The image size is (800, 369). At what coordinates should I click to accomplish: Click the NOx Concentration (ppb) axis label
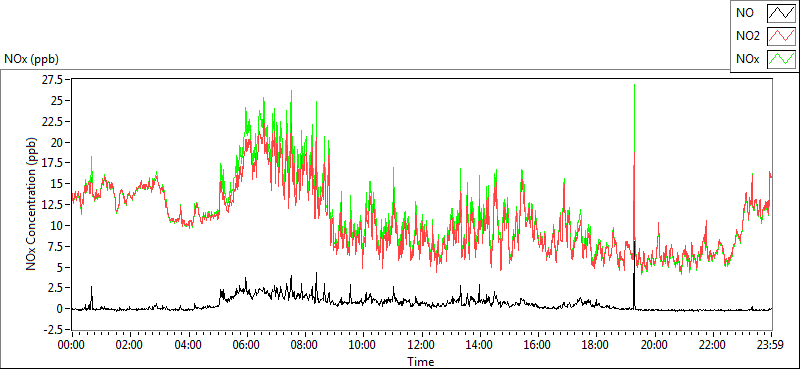(x=31, y=204)
